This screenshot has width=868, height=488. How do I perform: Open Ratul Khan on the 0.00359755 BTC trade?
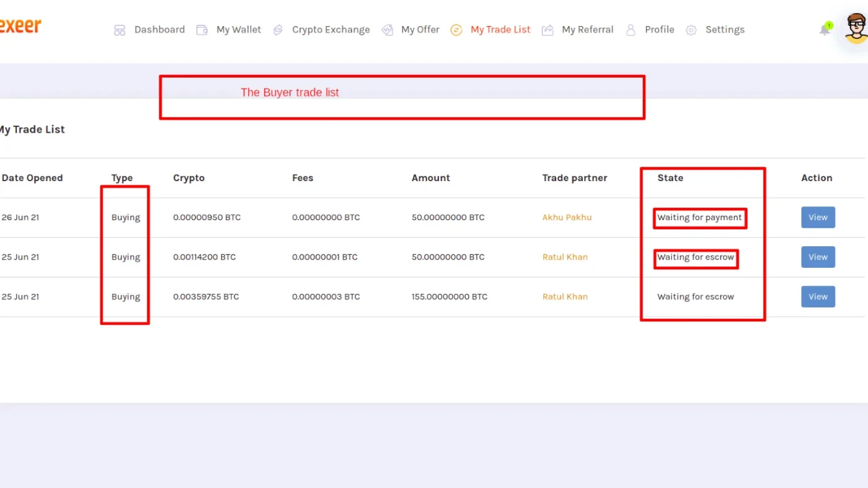[x=565, y=297]
